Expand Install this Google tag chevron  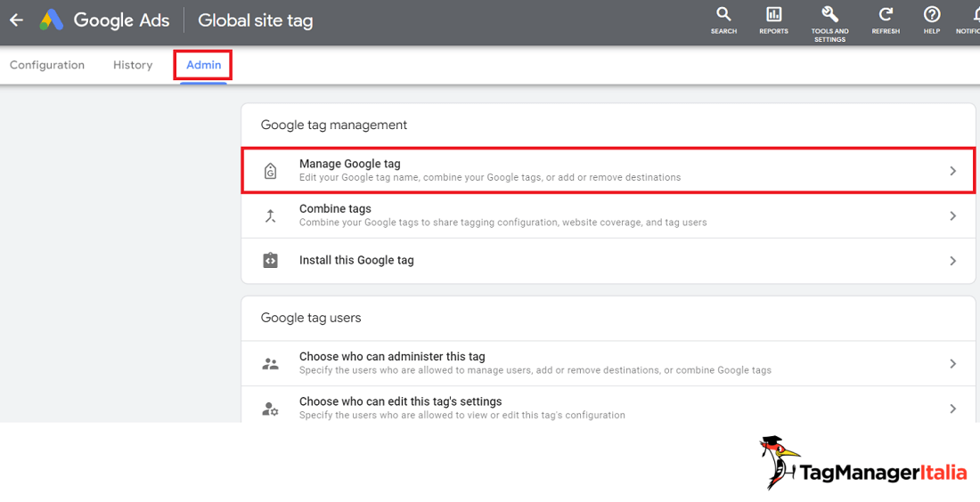coord(953,261)
